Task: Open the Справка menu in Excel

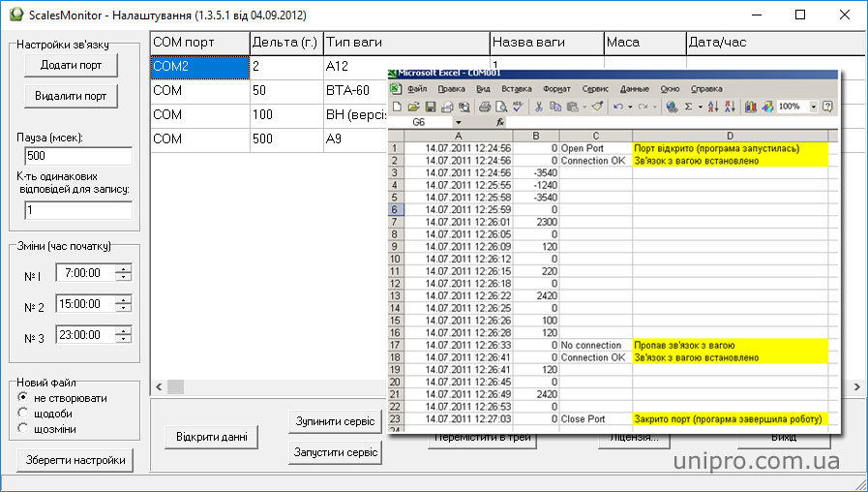Action: pyautogui.click(x=706, y=89)
